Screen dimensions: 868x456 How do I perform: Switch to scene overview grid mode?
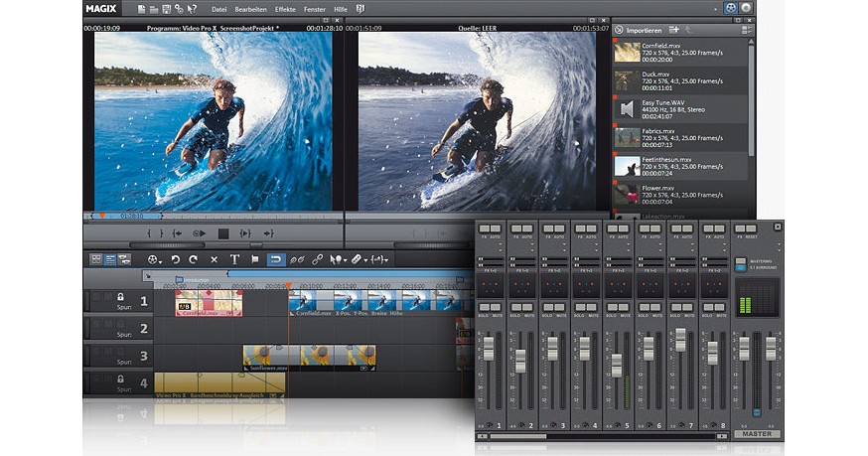[96, 259]
